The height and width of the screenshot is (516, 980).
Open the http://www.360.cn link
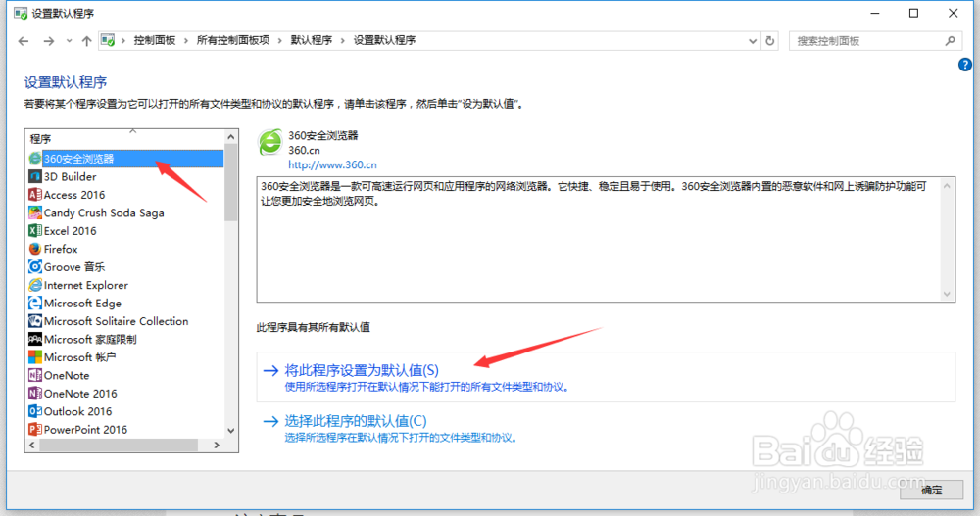(x=332, y=164)
